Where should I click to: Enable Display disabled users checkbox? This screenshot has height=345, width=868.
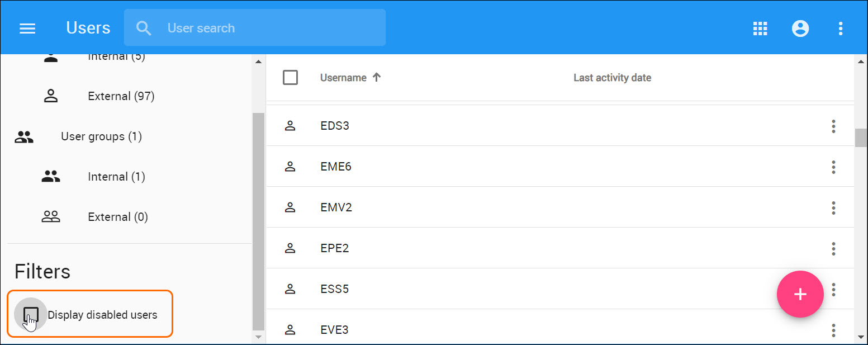click(31, 315)
